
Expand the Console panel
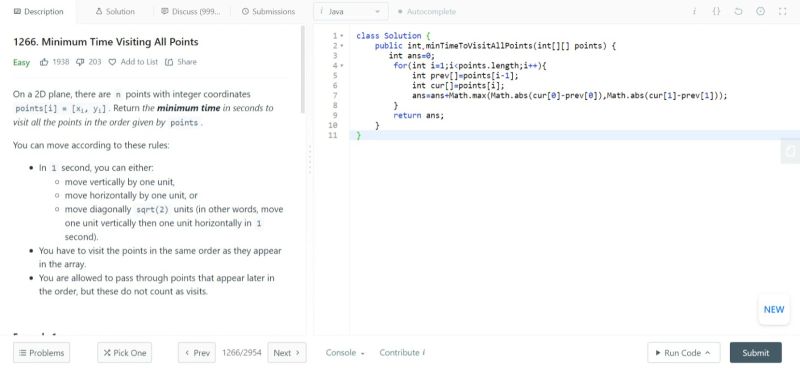click(x=345, y=353)
